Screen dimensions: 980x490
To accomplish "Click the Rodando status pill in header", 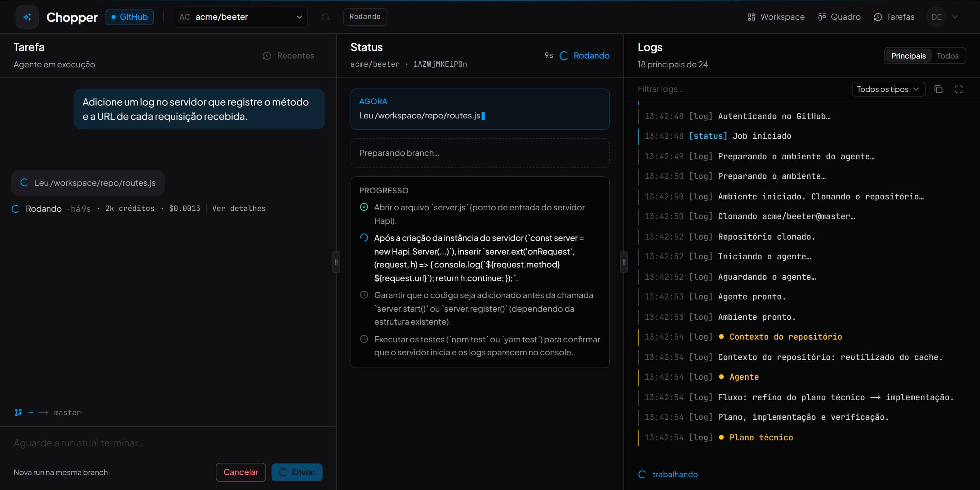I will (x=365, y=17).
